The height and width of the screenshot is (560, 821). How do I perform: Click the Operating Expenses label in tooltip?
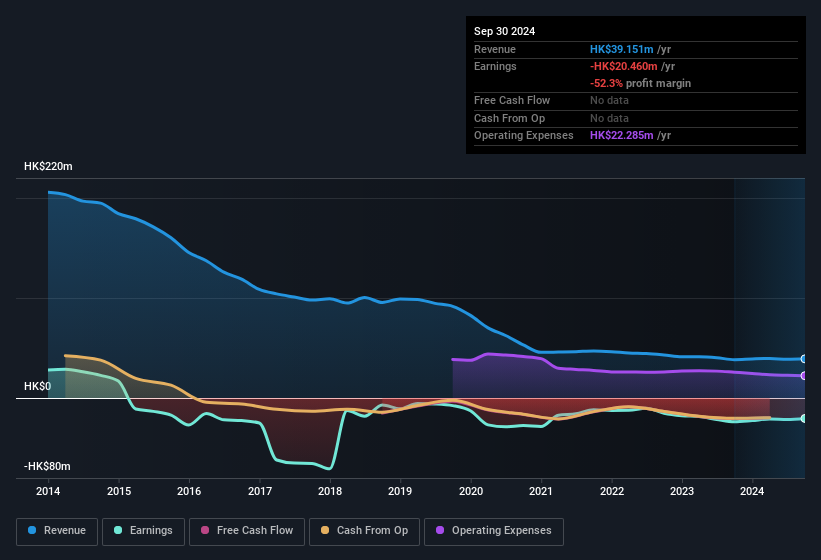click(x=524, y=135)
